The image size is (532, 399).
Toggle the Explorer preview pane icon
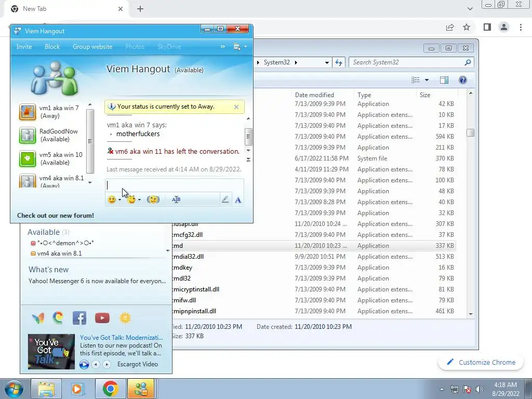[x=444, y=80]
